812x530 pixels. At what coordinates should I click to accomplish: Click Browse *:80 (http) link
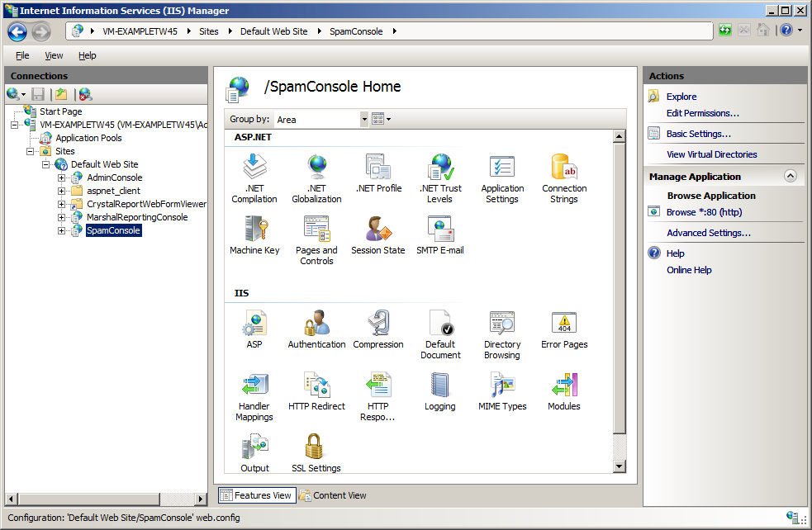(x=704, y=212)
